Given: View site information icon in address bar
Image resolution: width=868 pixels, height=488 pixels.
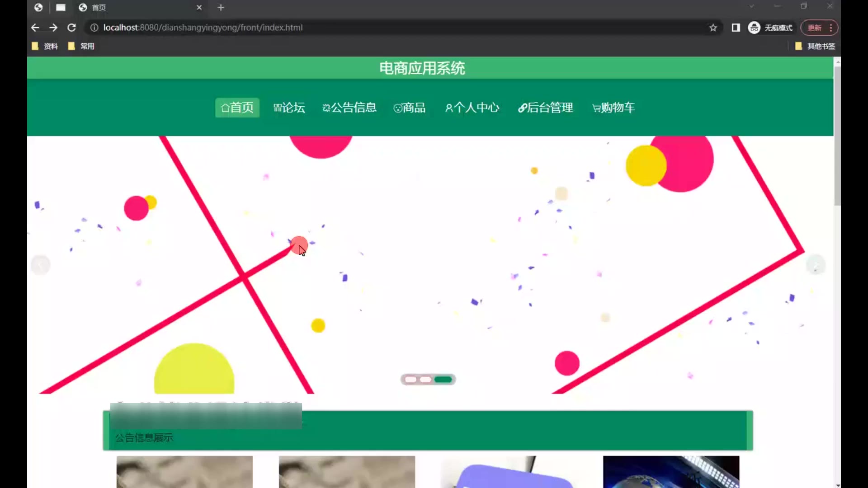Looking at the screenshot, I should [94, 28].
